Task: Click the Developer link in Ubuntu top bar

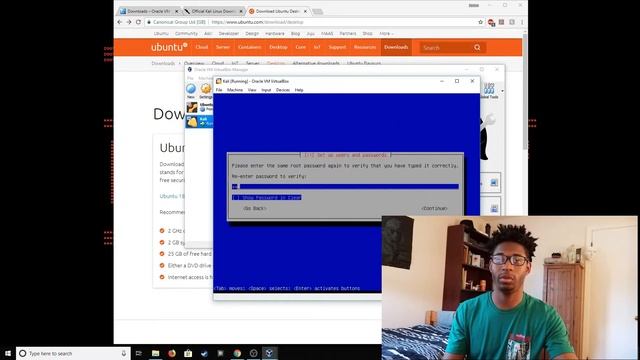Action: tap(229, 33)
